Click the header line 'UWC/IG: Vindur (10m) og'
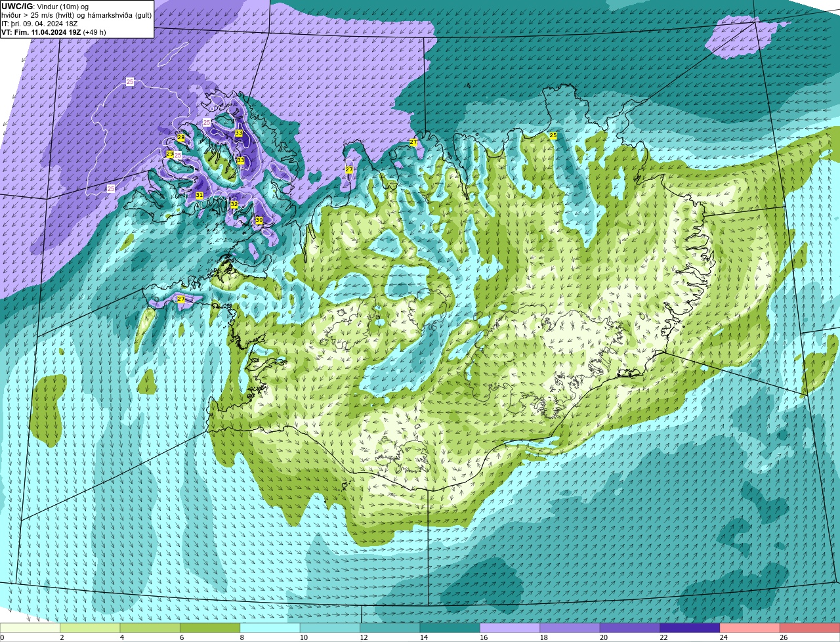Screen dimensions: 840x642 point(45,7)
